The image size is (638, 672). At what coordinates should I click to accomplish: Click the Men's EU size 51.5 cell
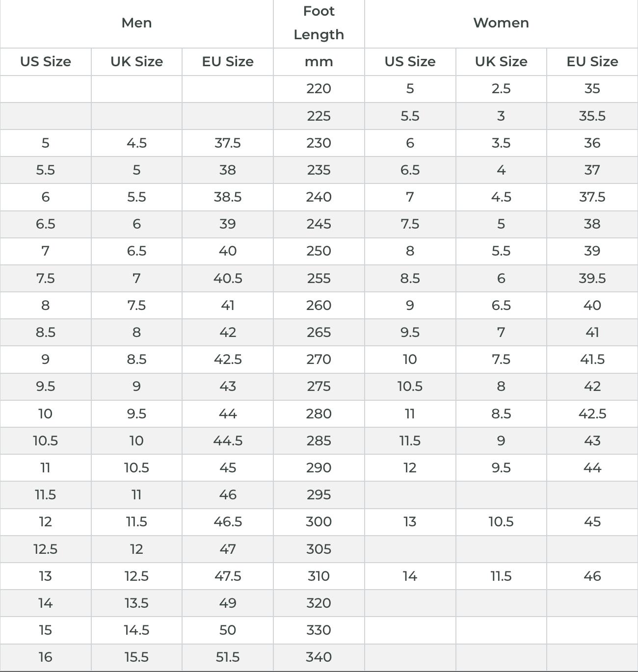pos(228,657)
